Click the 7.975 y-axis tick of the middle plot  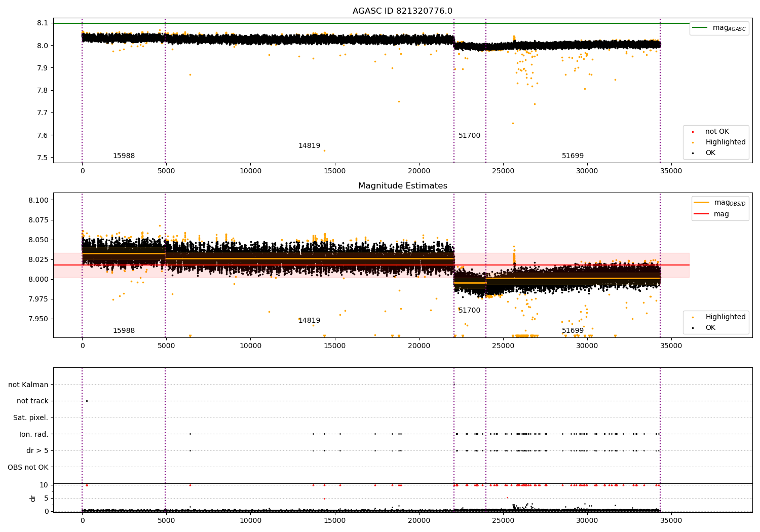(38, 299)
